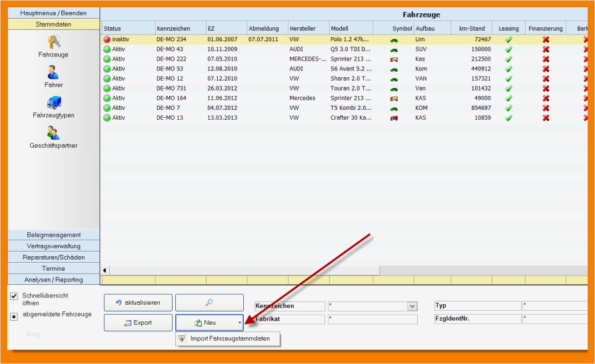Click the aktualisieren button

tap(138, 303)
